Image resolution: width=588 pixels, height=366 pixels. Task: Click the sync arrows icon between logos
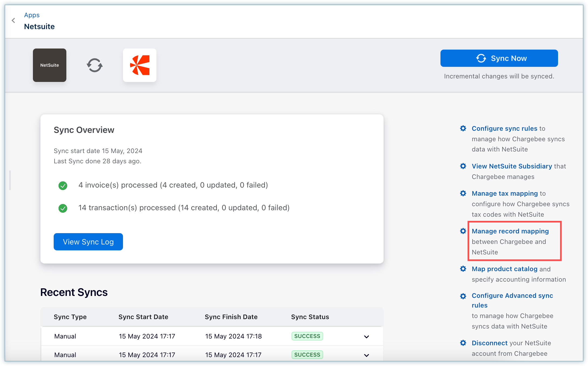coord(95,65)
